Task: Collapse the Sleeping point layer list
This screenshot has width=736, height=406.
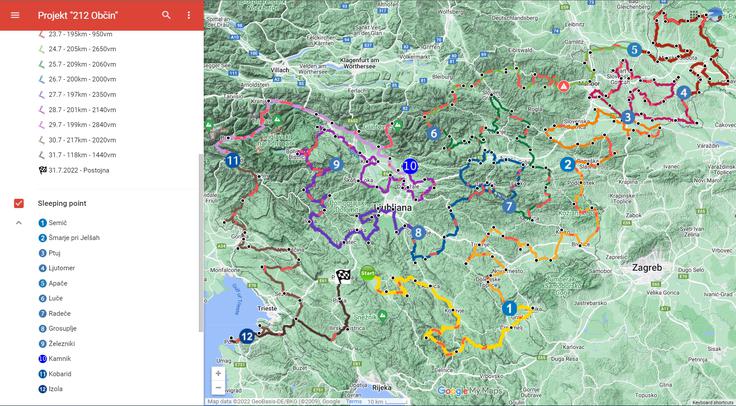Action: pyautogui.click(x=19, y=222)
